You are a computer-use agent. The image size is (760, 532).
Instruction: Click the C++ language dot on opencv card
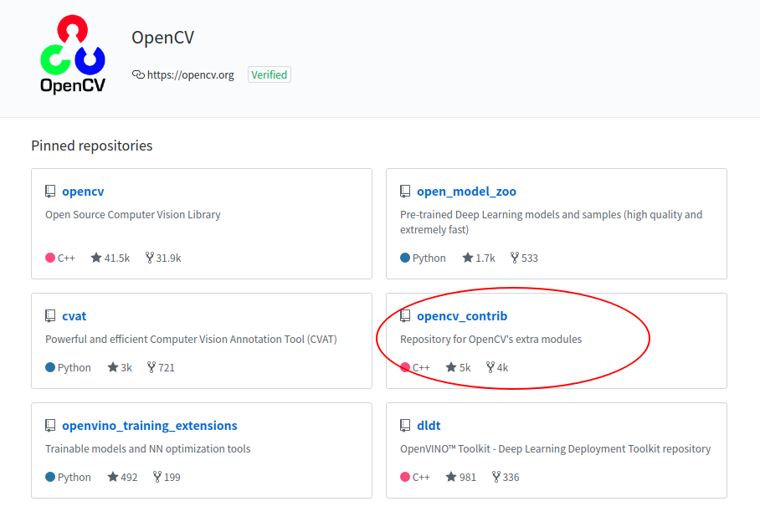tap(50, 258)
